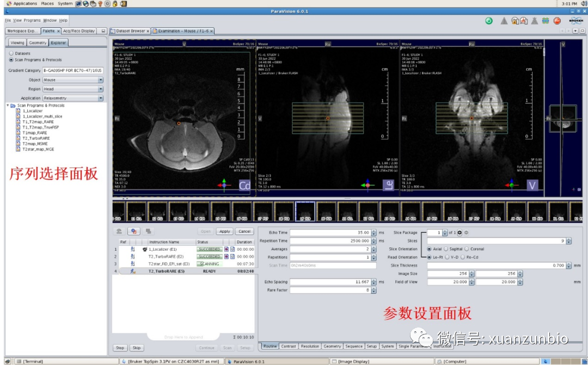Click the Cancel button
The width and height of the screenshot is (588, 365).
[x=244, y=232]
